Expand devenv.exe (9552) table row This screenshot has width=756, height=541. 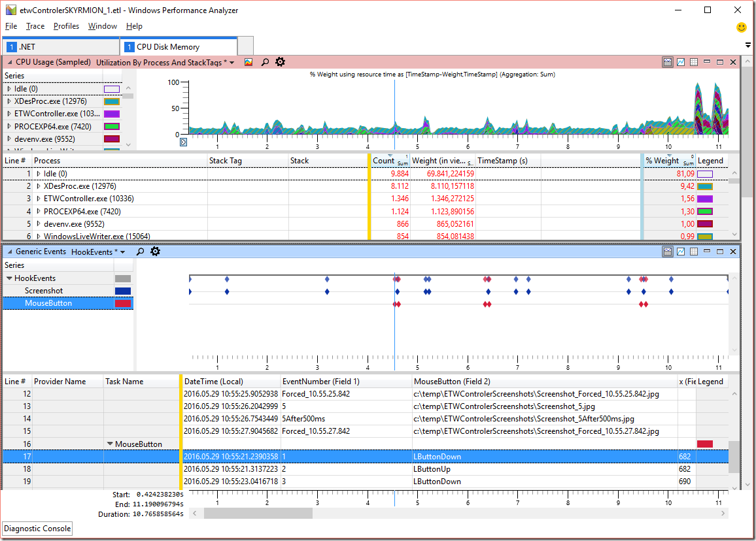[39, 224]
